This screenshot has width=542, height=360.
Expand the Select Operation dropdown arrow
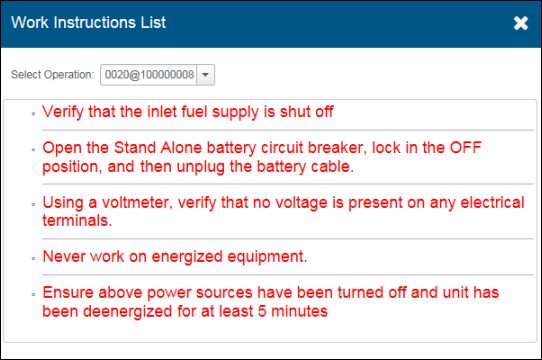click(205, 75)
